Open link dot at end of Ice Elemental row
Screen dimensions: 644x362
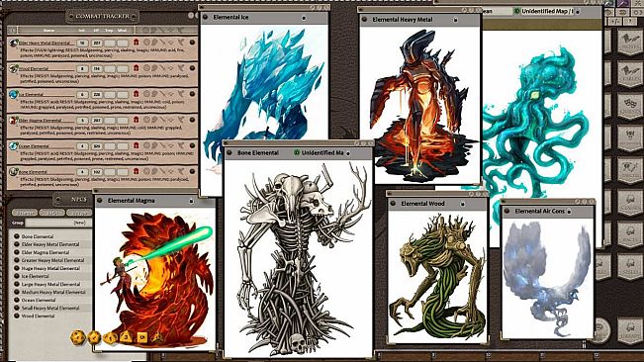click(192, 94)
